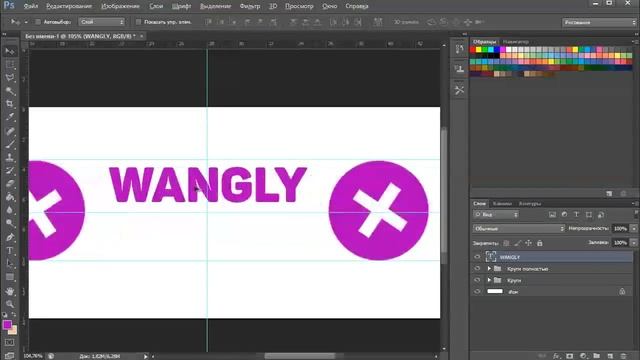Open the workspace switcher dropdown
The height and width of the screenshot is (360, 640).
point(599,22)
